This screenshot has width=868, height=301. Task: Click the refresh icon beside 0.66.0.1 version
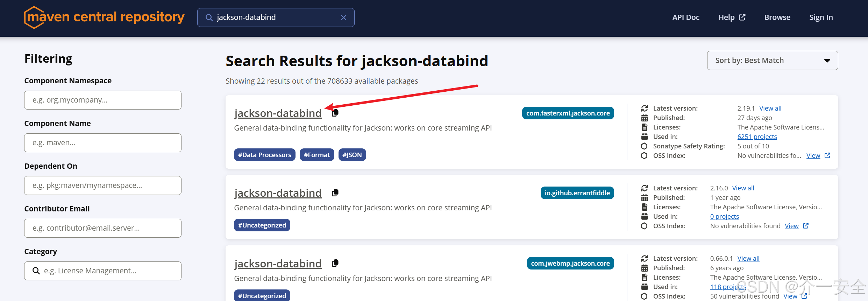tap(645, 258)
